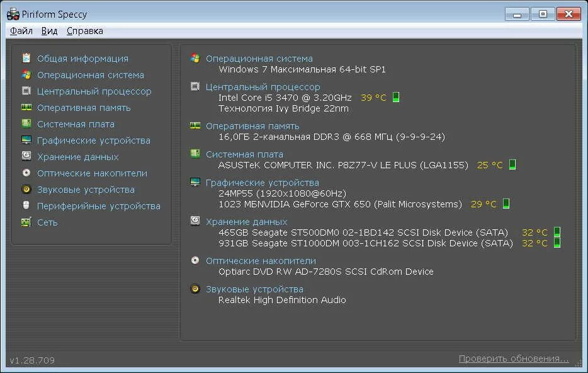This screenshot has height=373, width=588.
Task: Select Общая информация in the sidebar
Action: coord(82,59)
